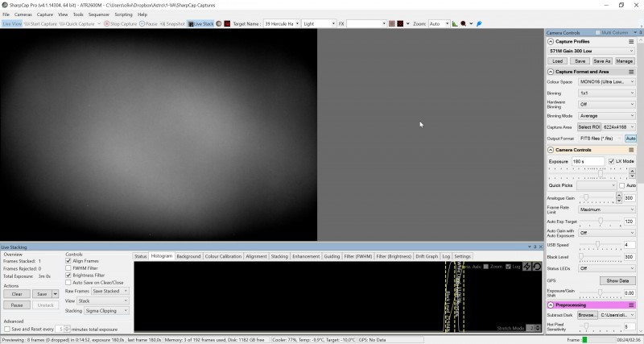644x344 pixels.
Task: Close the Live Stacking panel
Action: [540, 247]
